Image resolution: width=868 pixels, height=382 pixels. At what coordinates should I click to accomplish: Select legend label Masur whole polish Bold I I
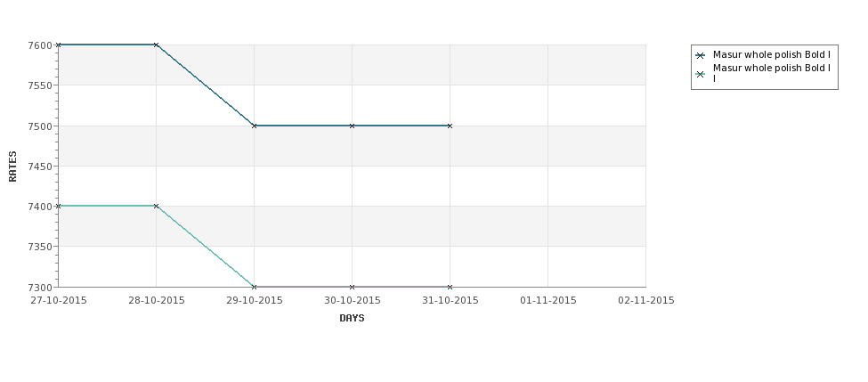[772, 73]
